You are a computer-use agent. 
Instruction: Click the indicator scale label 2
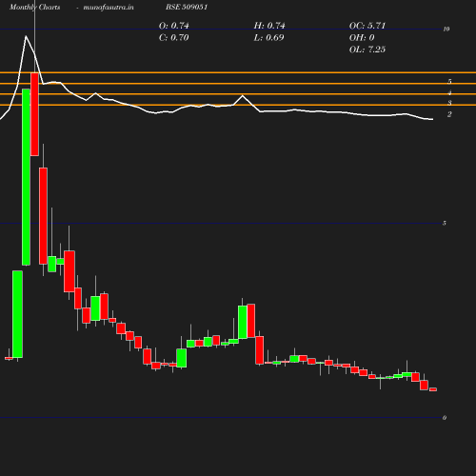pyautogui.click(x=449, y=114)
